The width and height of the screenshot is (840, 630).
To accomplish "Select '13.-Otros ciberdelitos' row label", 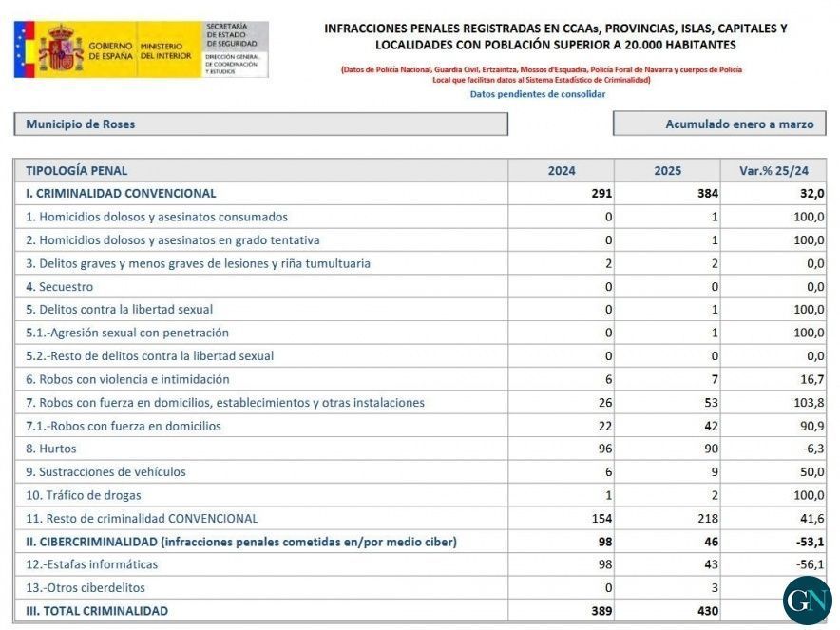I will 86,587.
